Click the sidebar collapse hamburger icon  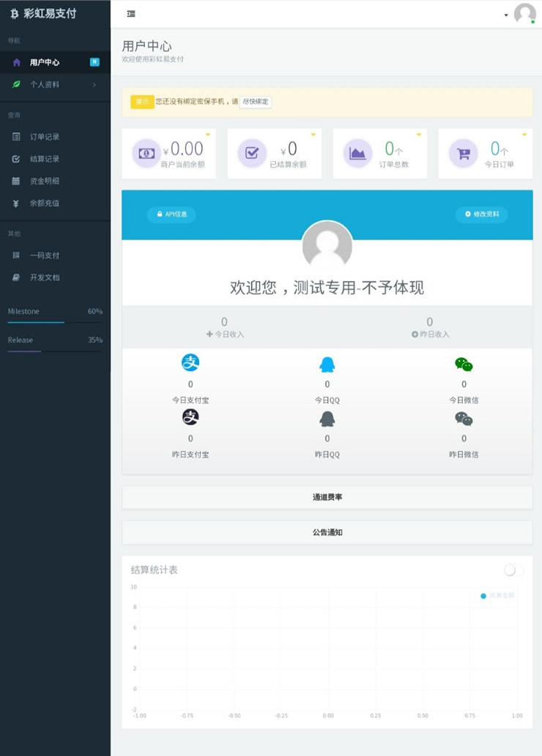tap(131, 14)
